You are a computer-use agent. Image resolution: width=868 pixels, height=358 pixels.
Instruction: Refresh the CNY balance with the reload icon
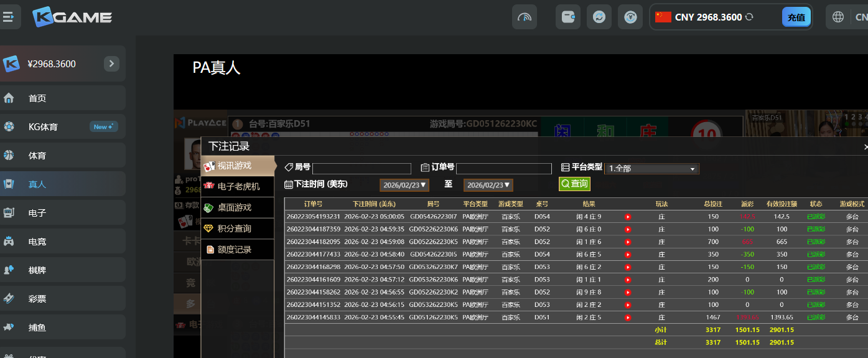(750, 17)
